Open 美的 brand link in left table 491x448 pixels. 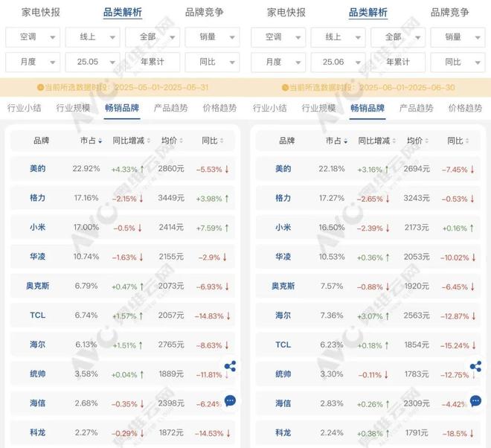click(38, 168)
